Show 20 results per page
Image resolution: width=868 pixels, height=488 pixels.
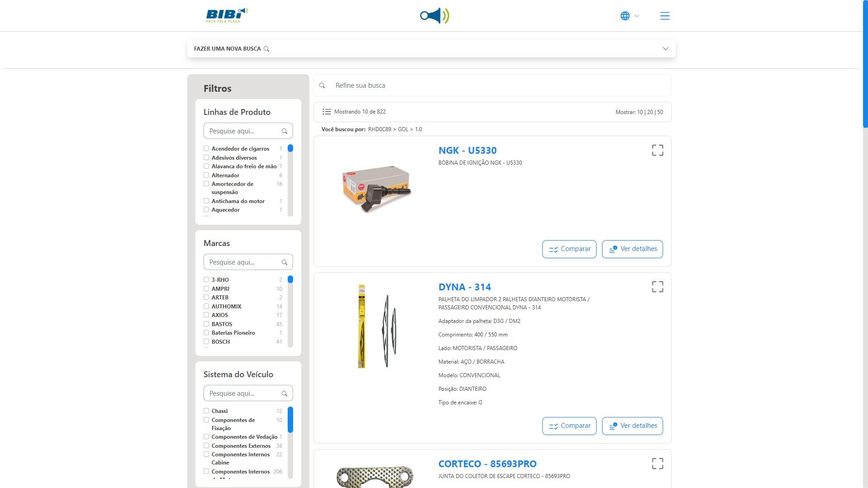650,112
